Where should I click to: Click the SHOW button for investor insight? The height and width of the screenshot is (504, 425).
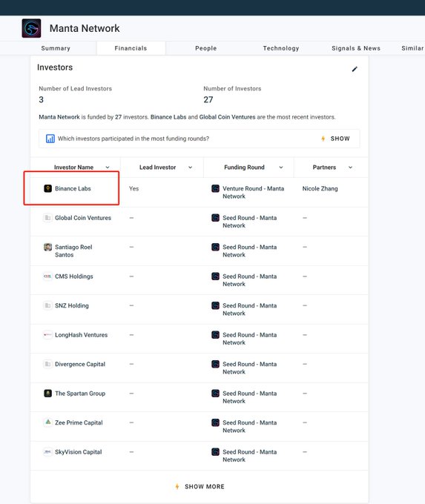340,139
